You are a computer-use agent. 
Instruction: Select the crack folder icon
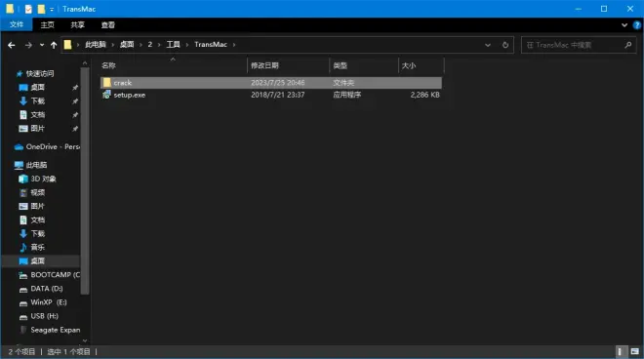point(106,83)
